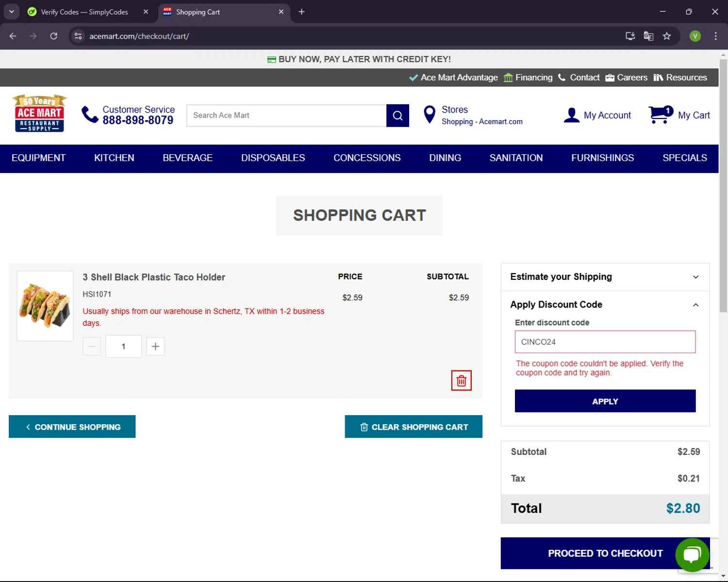Open the KITCHEN menu
This screenshot has width=728, height=582.
(x=114, y=158)
